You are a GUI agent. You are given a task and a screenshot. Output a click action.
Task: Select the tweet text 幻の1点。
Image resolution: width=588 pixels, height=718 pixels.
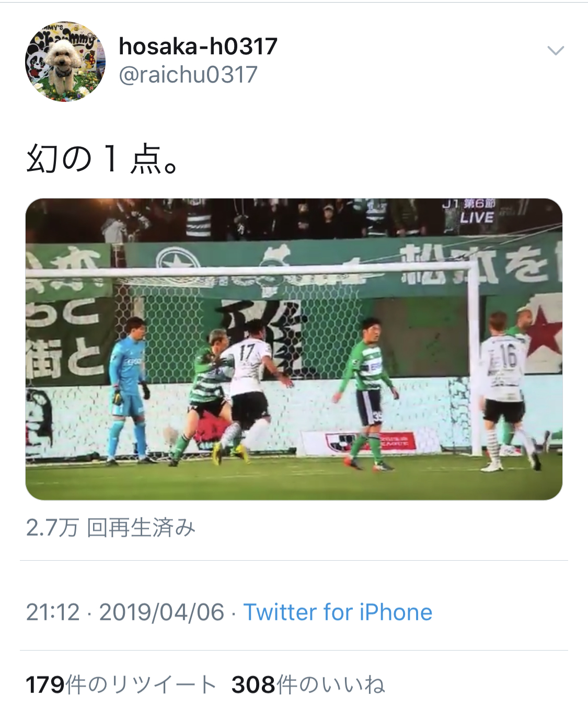point(103,158)
